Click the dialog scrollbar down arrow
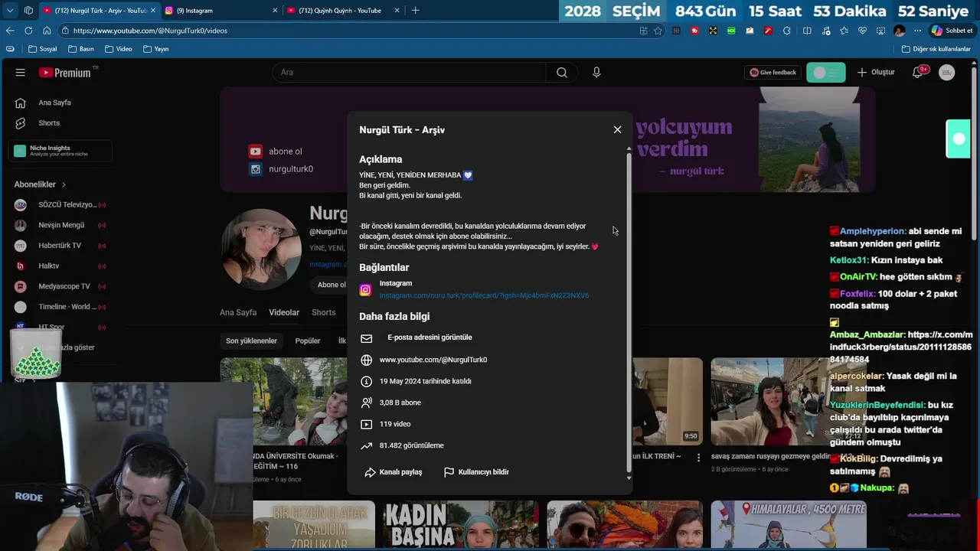 click(629, 478)
